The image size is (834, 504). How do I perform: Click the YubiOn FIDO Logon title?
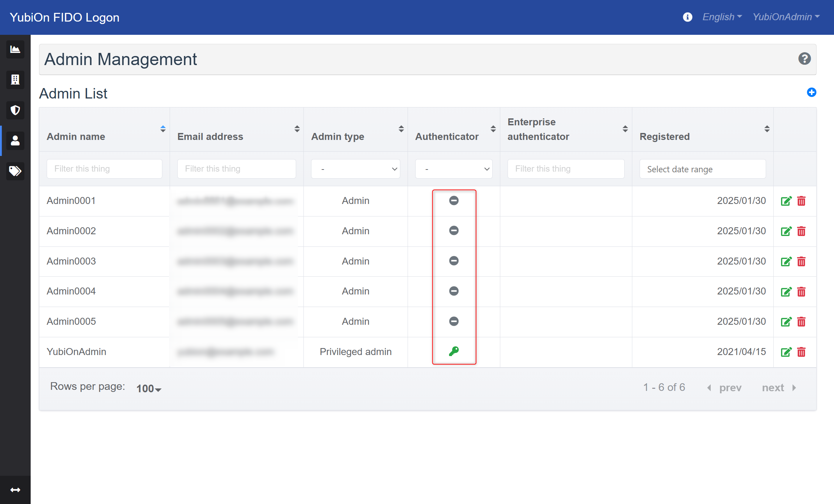tap(64, 17)
